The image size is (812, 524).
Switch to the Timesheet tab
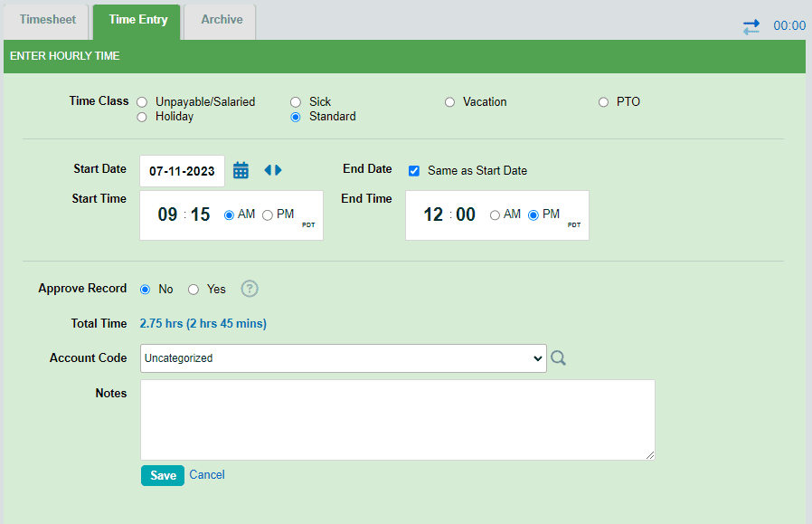47,21
